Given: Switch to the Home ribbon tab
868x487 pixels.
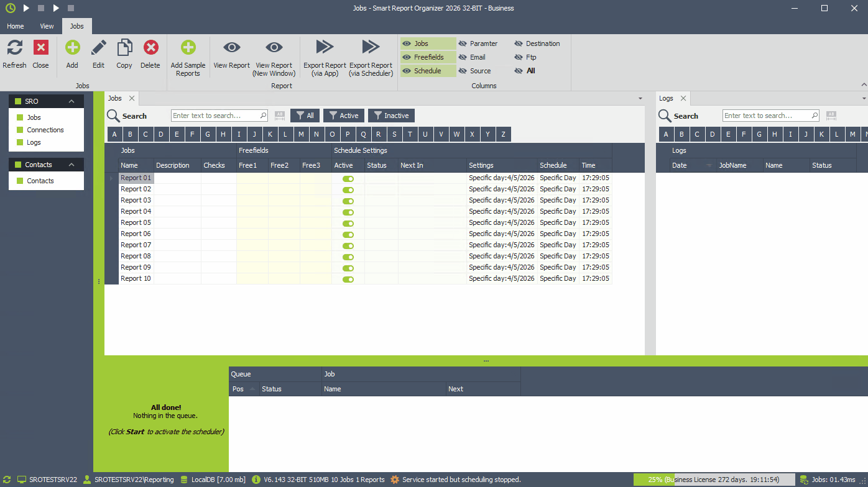Looking at the screenshot, I should coord(15,26).
